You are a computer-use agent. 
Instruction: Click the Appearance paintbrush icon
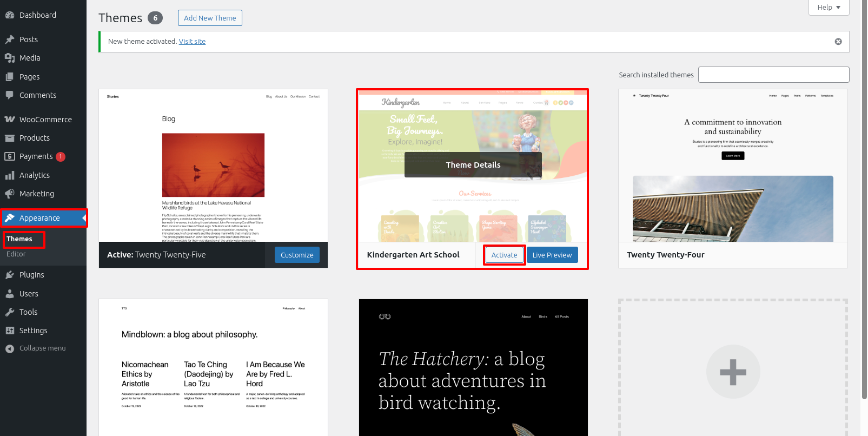click(10, 218)
